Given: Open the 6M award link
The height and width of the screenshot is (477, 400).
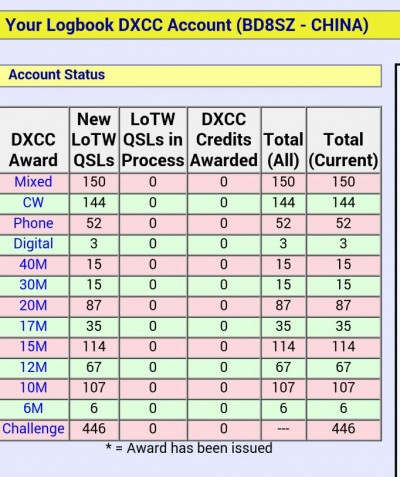Looking at the screenshot, I should click(x=33, y=408).
